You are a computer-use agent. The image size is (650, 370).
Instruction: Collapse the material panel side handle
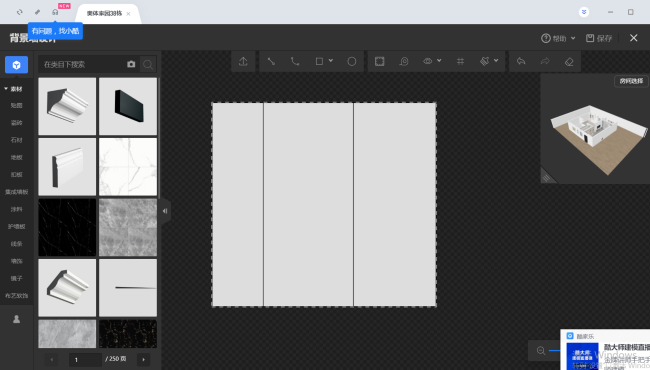[x=165, y=211]
